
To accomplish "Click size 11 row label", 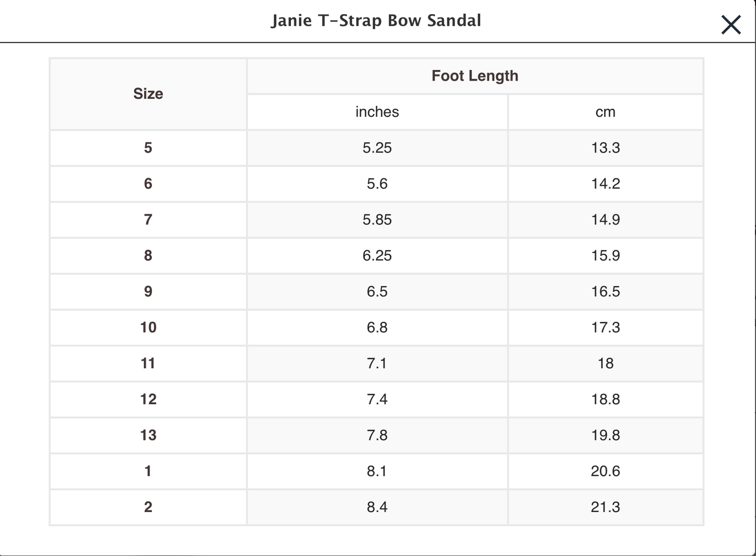I will (148, 364).
